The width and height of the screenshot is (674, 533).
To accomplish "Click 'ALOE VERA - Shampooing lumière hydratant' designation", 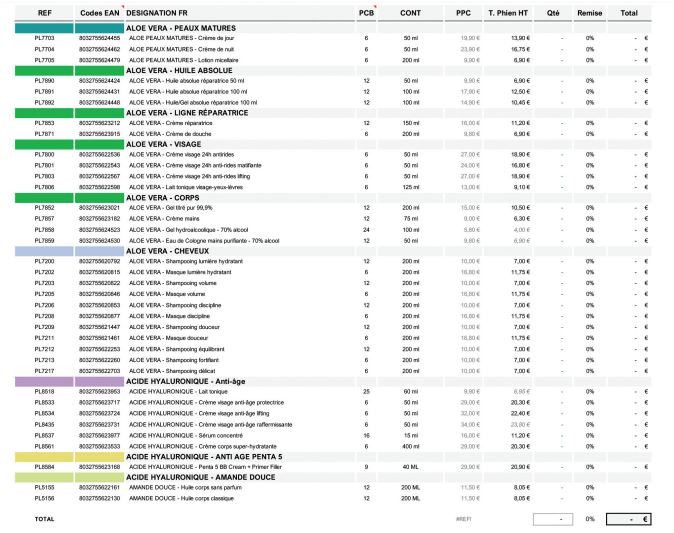I will [186, 261].
